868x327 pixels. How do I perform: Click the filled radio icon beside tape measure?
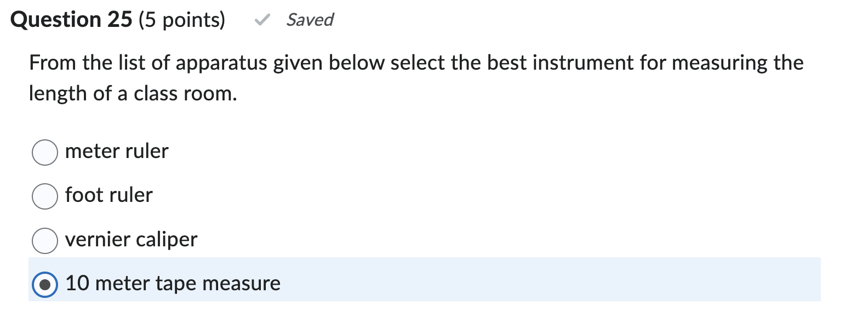pyautogui.click(x=45, y=284)
